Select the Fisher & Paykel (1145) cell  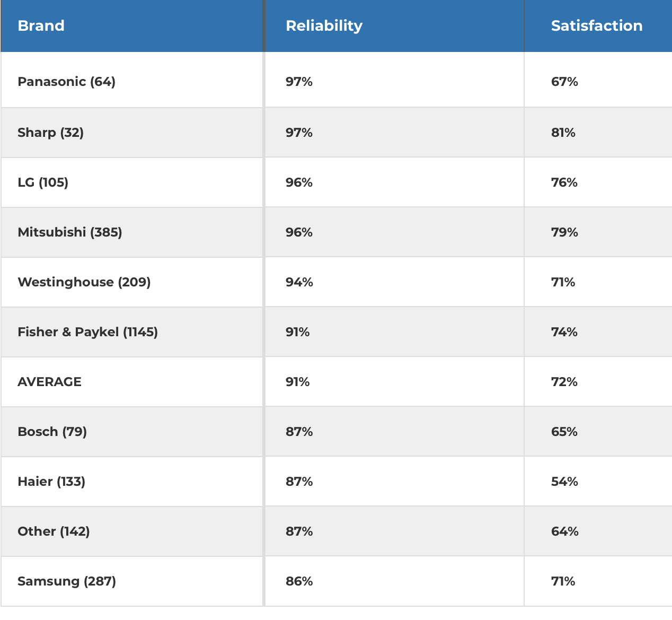click(x=87, y=332)
